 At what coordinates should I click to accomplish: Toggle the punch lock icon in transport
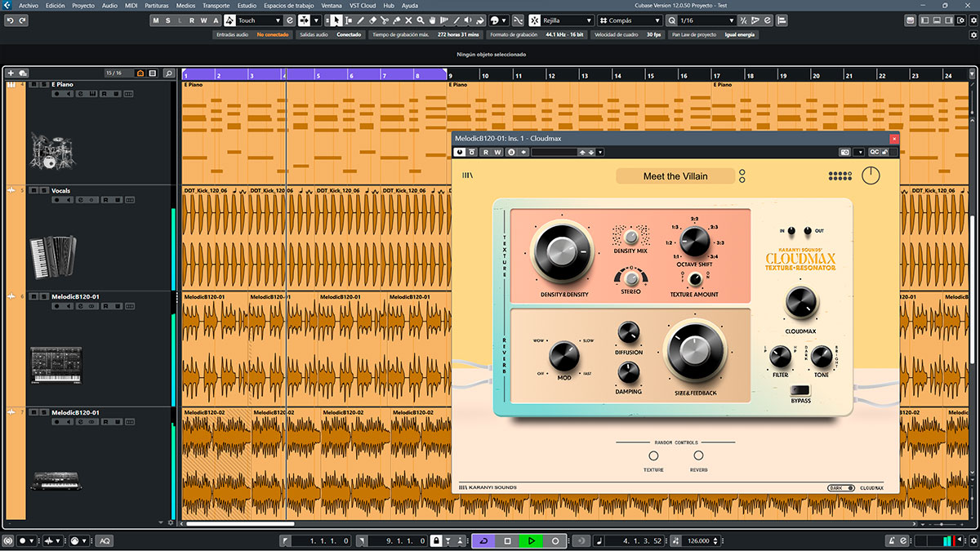click(436, 540)
